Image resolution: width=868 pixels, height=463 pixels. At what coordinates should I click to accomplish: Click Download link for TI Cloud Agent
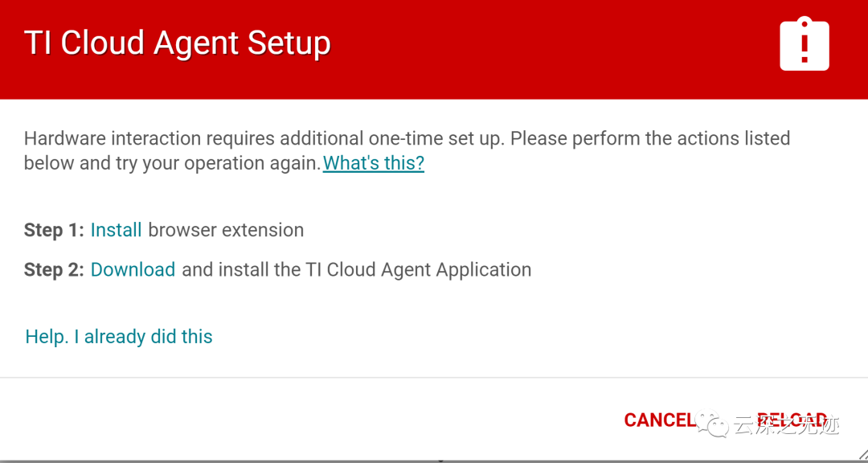pos(133,270)
